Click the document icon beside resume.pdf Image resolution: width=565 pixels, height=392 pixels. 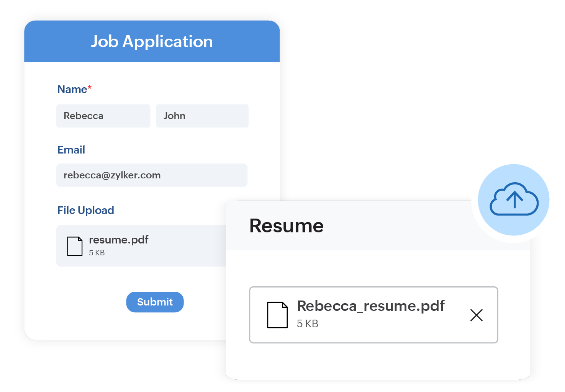coord(75,246)
